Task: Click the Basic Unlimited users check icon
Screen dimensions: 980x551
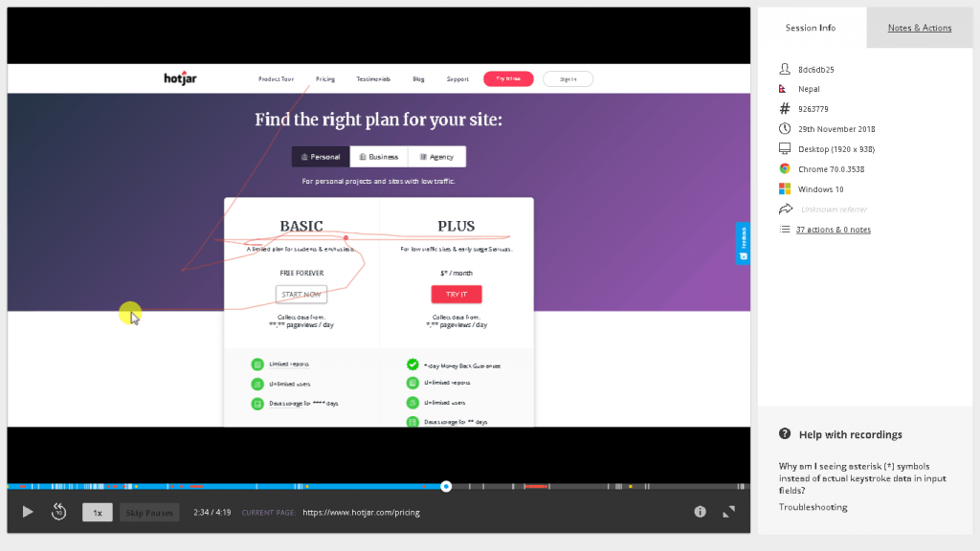Action: [257, 385]
